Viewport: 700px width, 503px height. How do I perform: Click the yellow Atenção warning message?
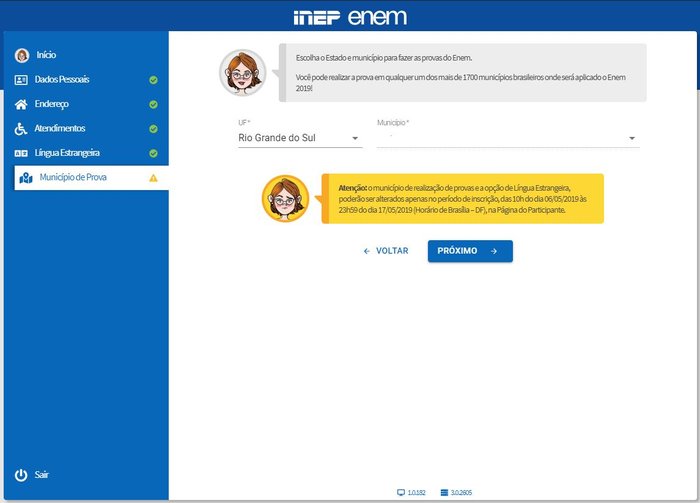point(462,199)
